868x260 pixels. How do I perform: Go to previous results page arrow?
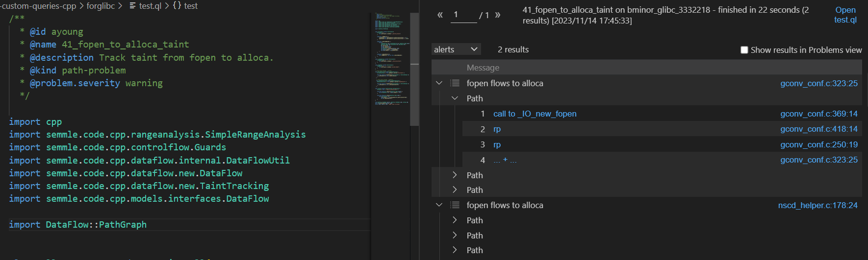tap(440, 15)
